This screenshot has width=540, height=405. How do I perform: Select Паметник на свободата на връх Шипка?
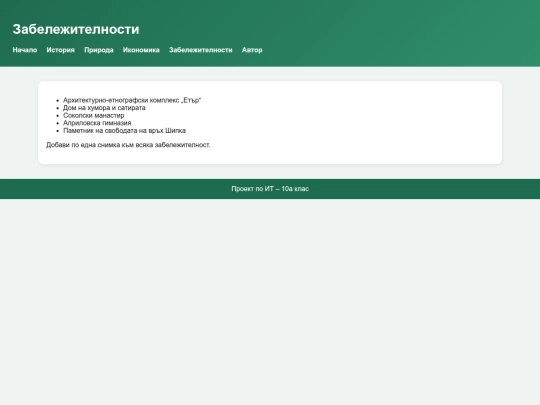[124, 131]
